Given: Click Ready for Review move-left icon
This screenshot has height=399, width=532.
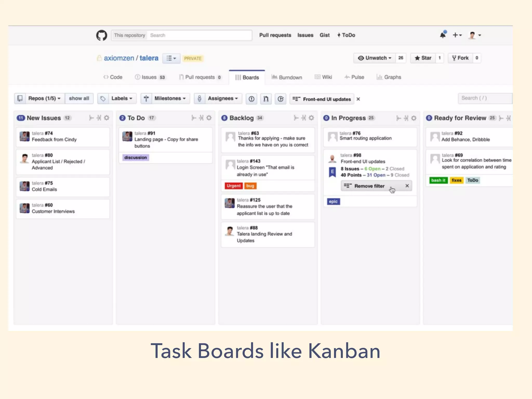Looking at the screenshot, I should click(x=501, y=118).
